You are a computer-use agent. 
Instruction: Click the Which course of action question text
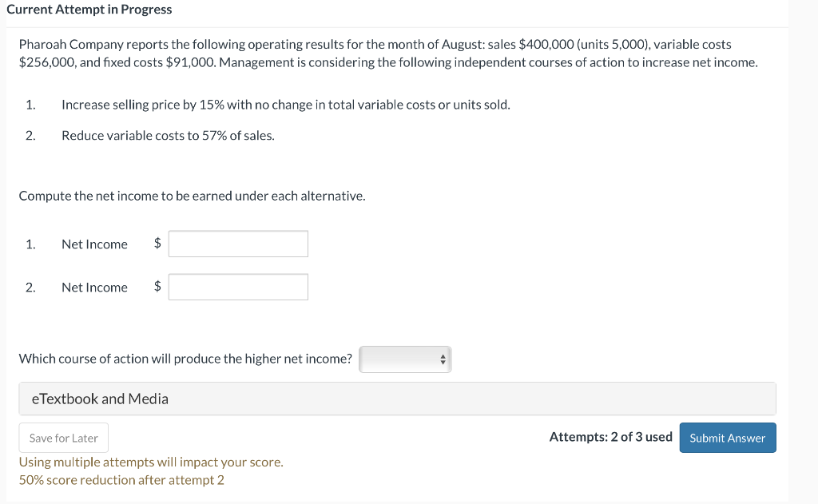[x=185, y=359]
